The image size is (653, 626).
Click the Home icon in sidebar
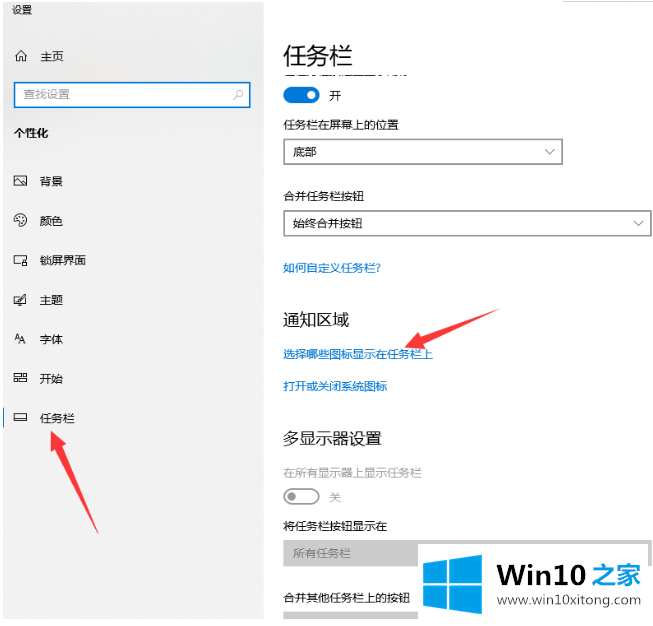point(20,57)
